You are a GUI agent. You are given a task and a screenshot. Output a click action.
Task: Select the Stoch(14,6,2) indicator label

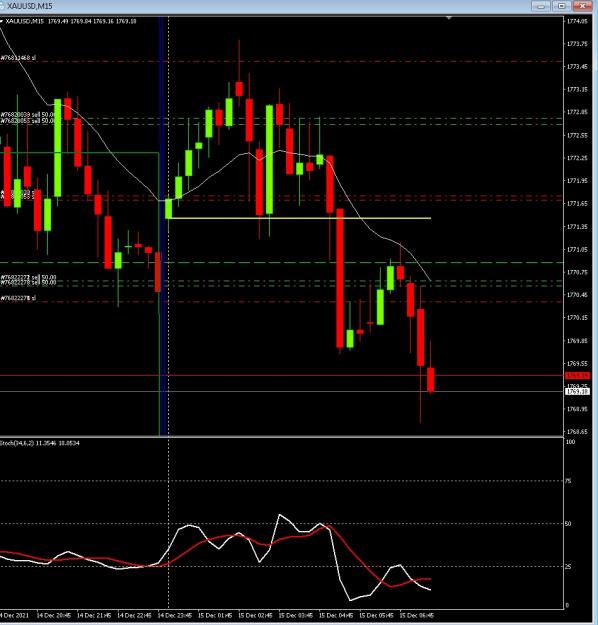[x=39, y=443]
